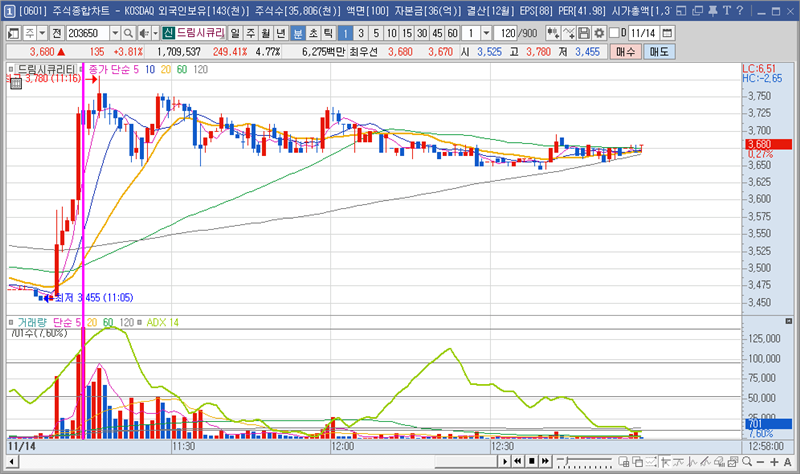Open the calendar date picker icon
The width and height of the screenshot is (800, 474).
[666, 32]
